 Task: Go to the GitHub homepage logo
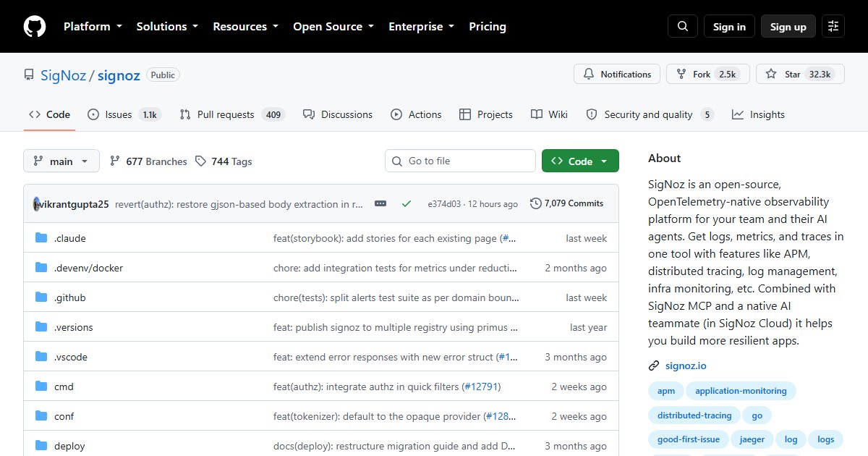35,27
